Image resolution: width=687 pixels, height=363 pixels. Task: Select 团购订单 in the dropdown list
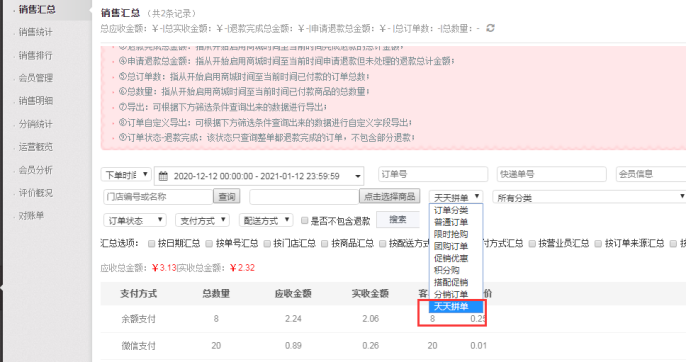click(456, 246)
